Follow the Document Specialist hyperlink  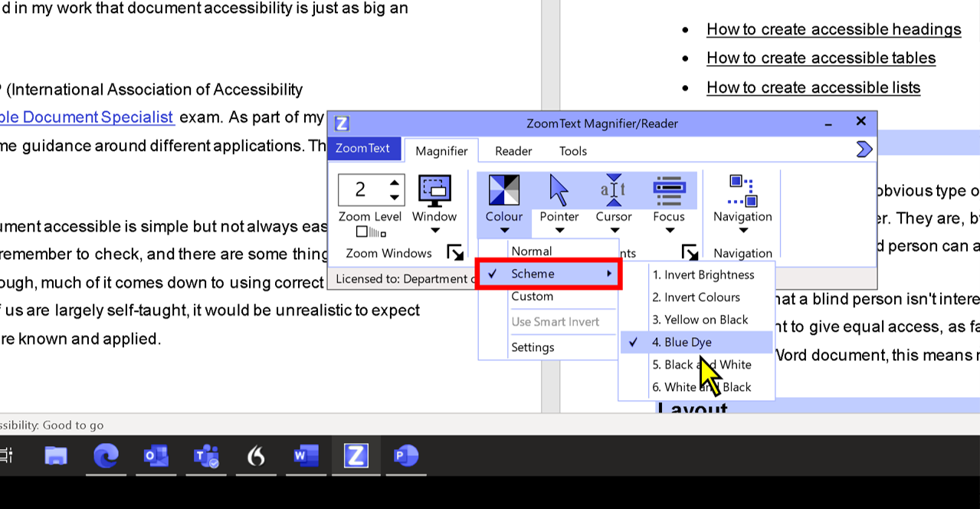pyautogui.click(x=87, y=117)
